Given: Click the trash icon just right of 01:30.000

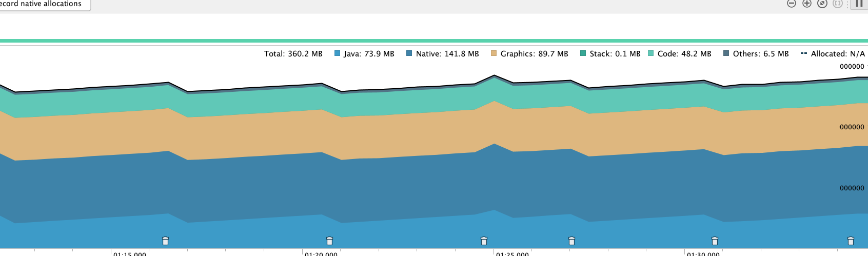Looking at the screenshot, I should [x=715, y=241].
